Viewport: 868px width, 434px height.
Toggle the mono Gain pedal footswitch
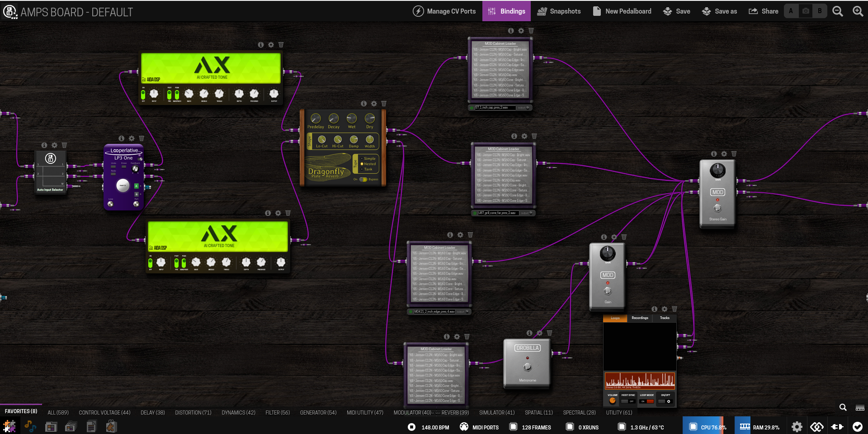pyautogui.click(x=608, y=291)
